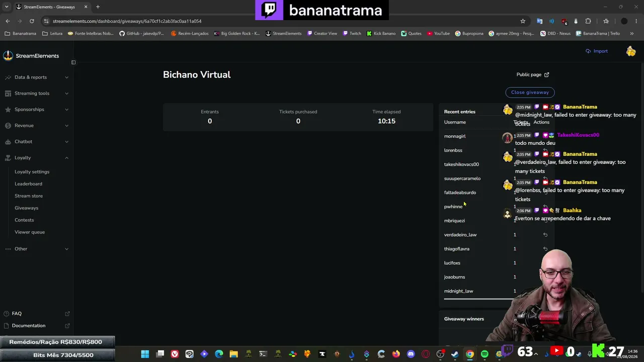Open Spotify from the taskbar
Screen dimensions: 644x362
(x=485, y=354)
